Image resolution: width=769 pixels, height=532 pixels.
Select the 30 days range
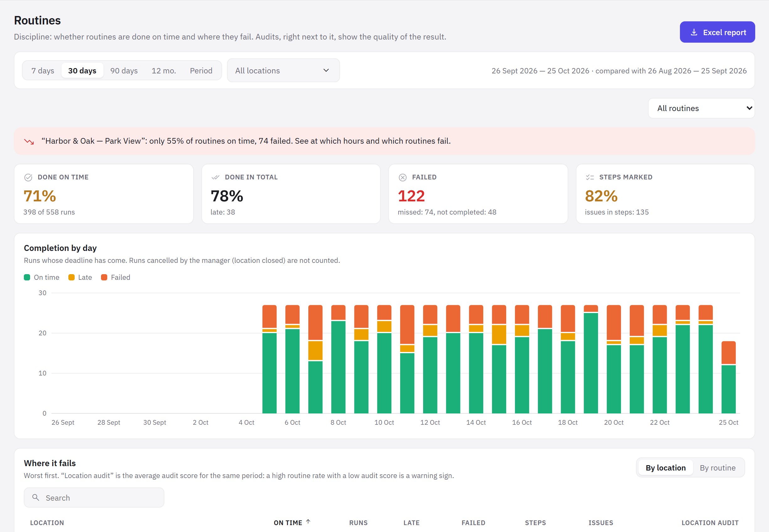(x=82, y=71)
